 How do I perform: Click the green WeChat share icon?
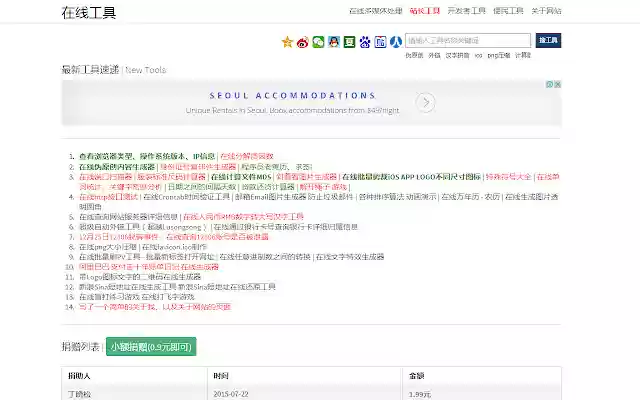(x=318, y=42)
